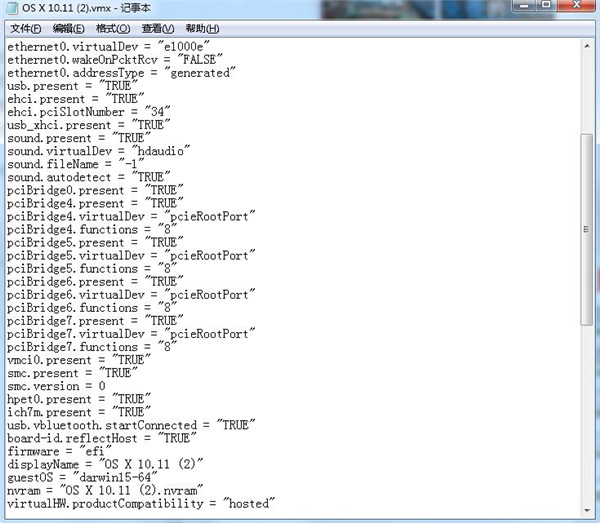Click the line usb.vbluetooth.startConnected = "TRUE"

click(x=131, y=425)
